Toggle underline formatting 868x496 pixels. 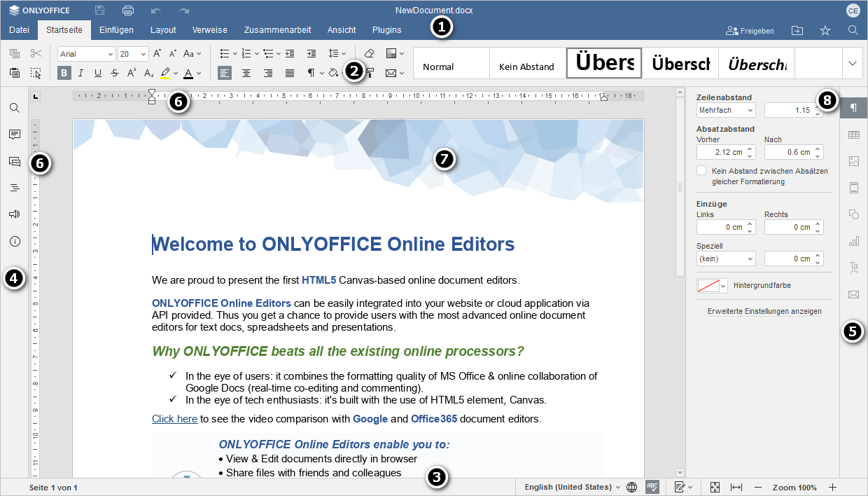coord(98,73)
